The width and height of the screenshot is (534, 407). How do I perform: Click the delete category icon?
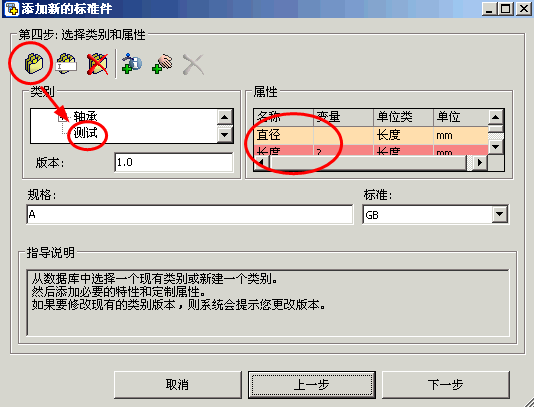pyautogui.click(x=97, y=64)
